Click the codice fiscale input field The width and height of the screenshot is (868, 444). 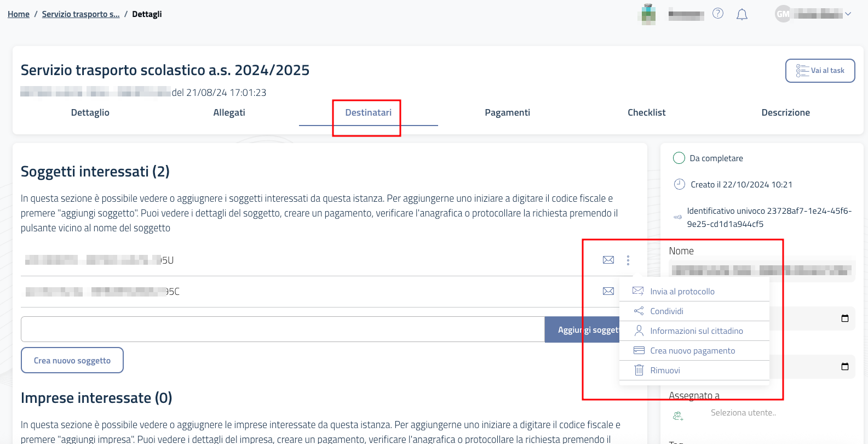pyautogui.click(x=282, y=329)
